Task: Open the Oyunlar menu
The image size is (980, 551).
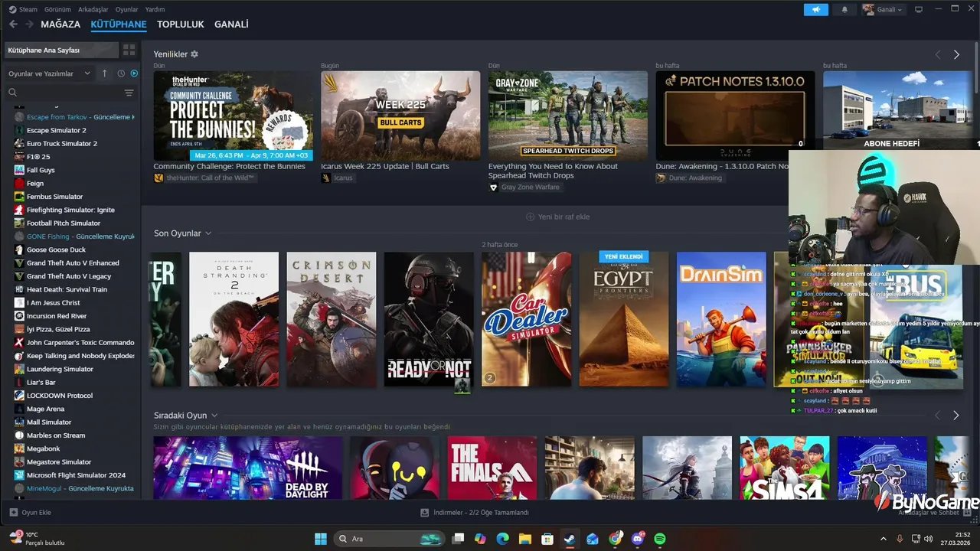Action: click(127, 9)
